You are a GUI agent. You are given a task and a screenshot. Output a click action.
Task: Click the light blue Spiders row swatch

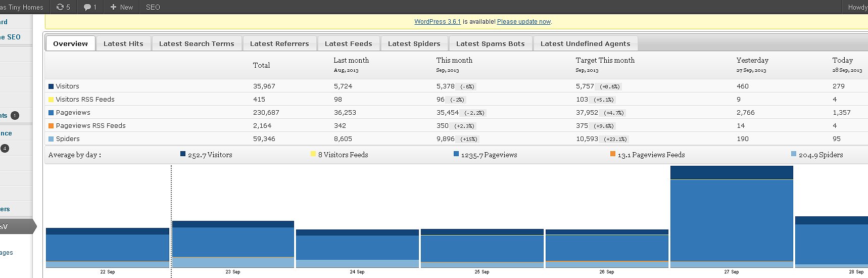[x=51, y=139]
